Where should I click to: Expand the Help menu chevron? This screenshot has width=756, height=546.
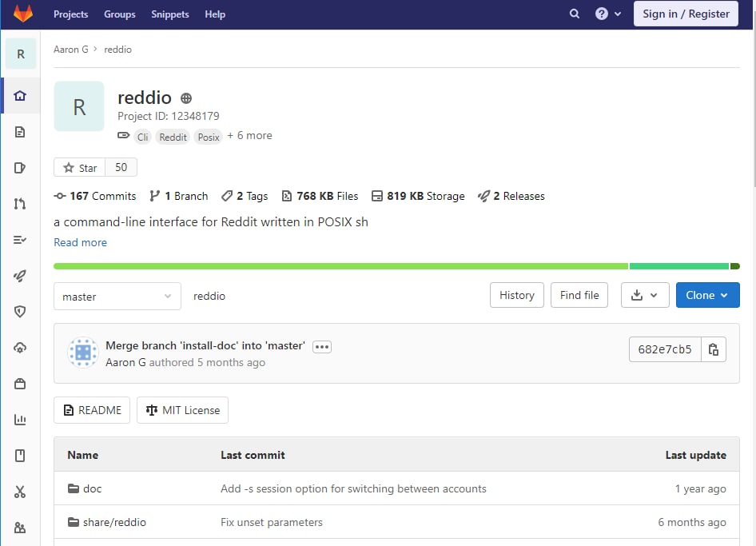pos(618,14)
